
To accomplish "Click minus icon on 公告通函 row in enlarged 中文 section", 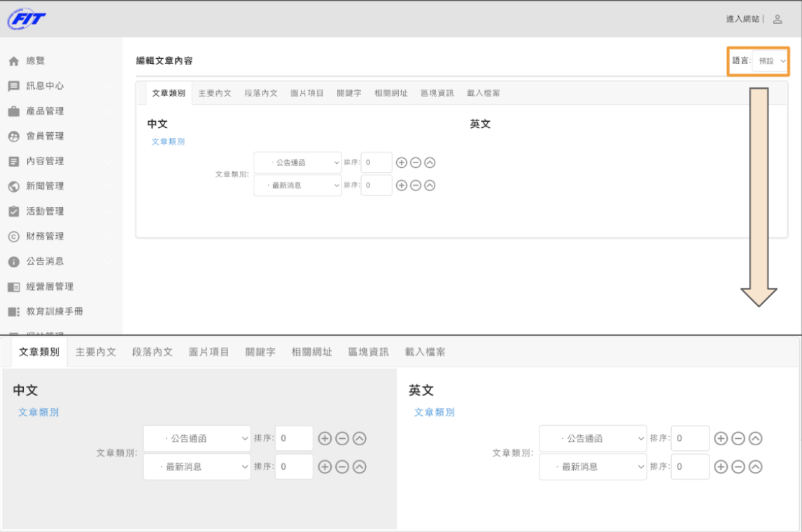I will point(342,438).
